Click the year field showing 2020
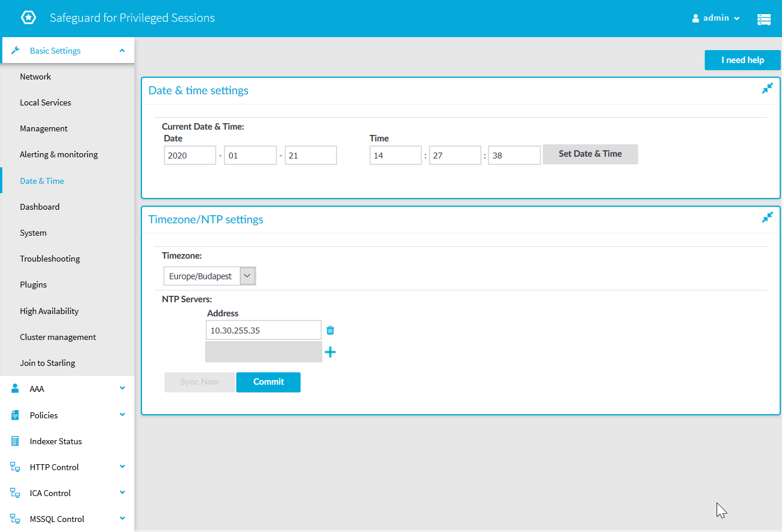The image size is (782, 532). pos(190,156)
